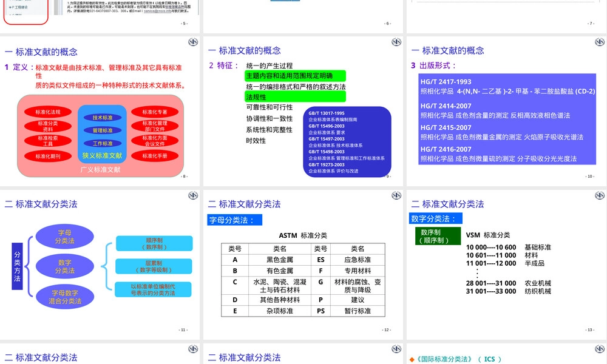Click the SIS logo on slide 9
The image size is (607, 364).
click(396, 42)
